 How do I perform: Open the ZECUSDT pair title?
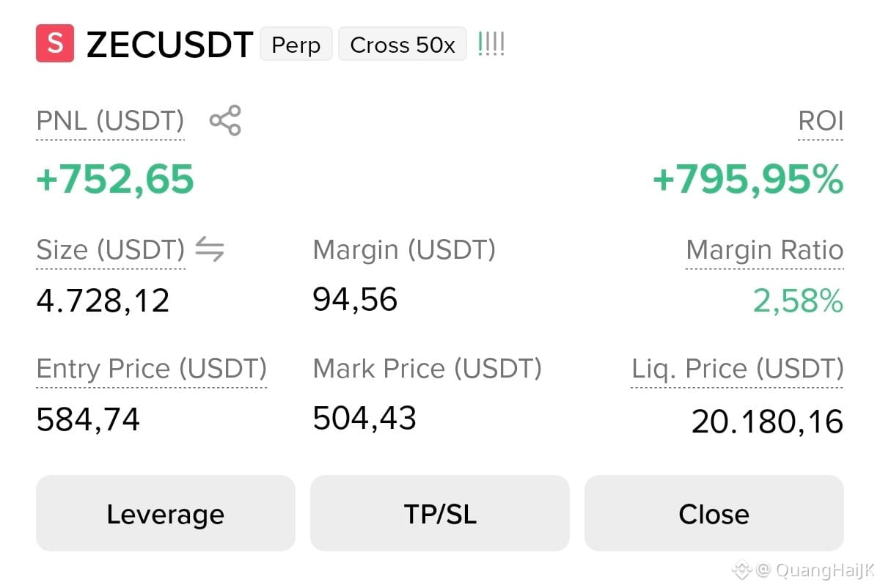point(170,45)
